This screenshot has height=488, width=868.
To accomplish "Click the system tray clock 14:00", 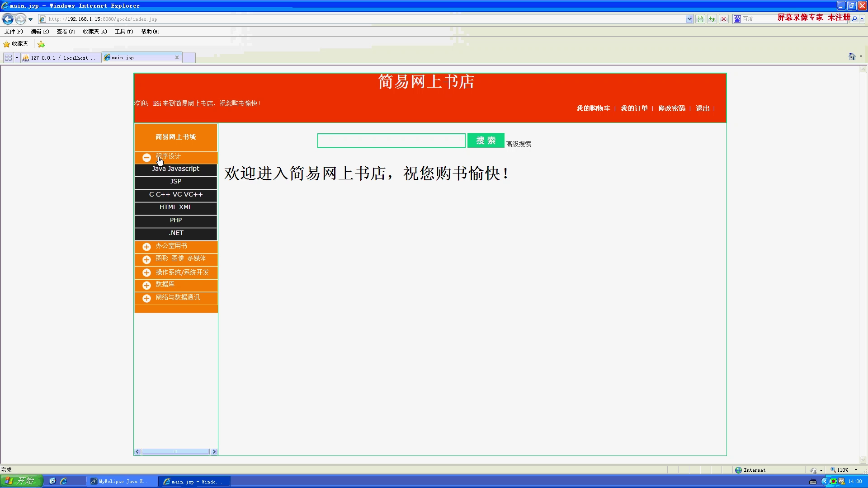I will (855, 482).
